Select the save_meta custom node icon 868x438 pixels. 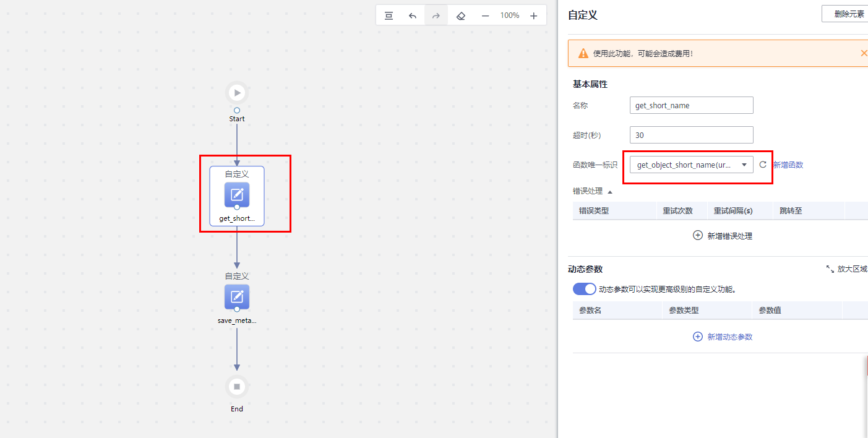click(x=237, y=298)
